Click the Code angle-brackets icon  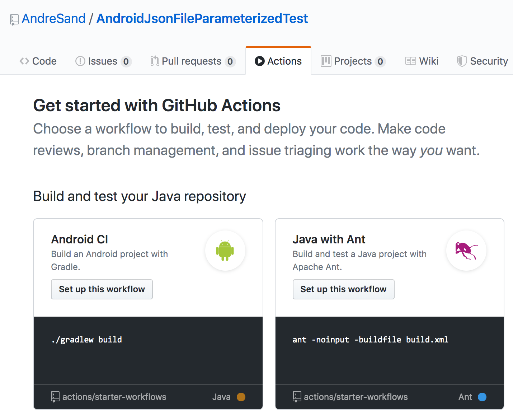click(x=24, y=61)
